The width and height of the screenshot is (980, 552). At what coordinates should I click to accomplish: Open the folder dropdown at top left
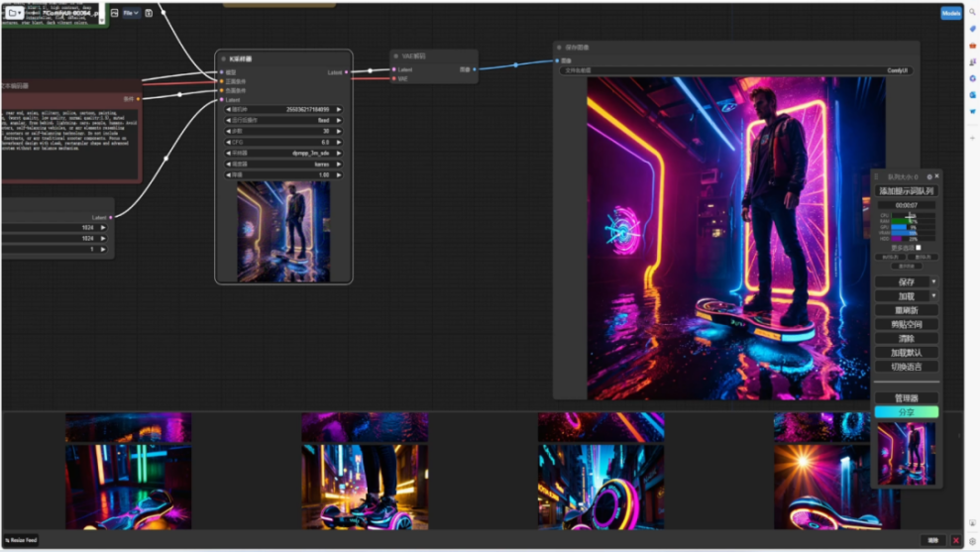[x=14, y=13]
